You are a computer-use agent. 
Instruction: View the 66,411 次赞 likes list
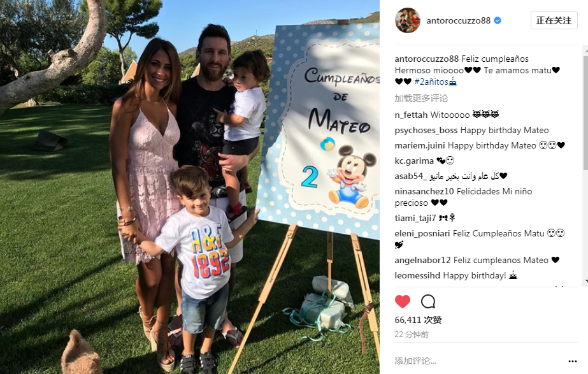click(x=418, y=320)
